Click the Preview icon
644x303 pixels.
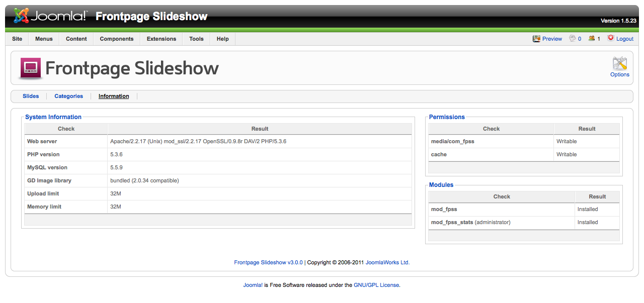536,39
